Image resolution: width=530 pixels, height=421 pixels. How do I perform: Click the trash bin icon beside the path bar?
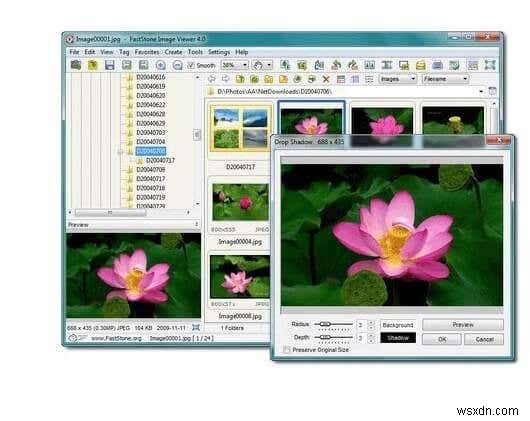492,91
